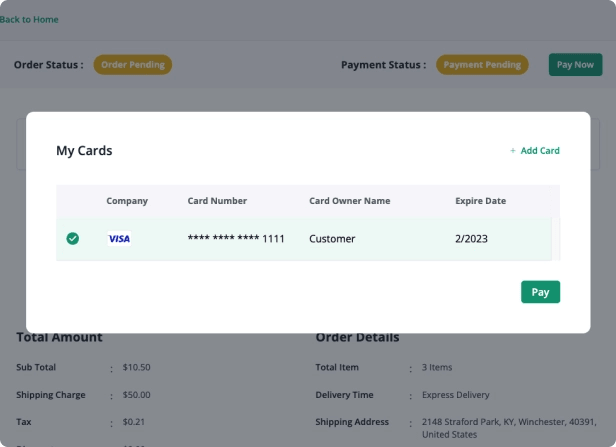
Task: Click the Card Owner Name column header
Action: [349, 201]
